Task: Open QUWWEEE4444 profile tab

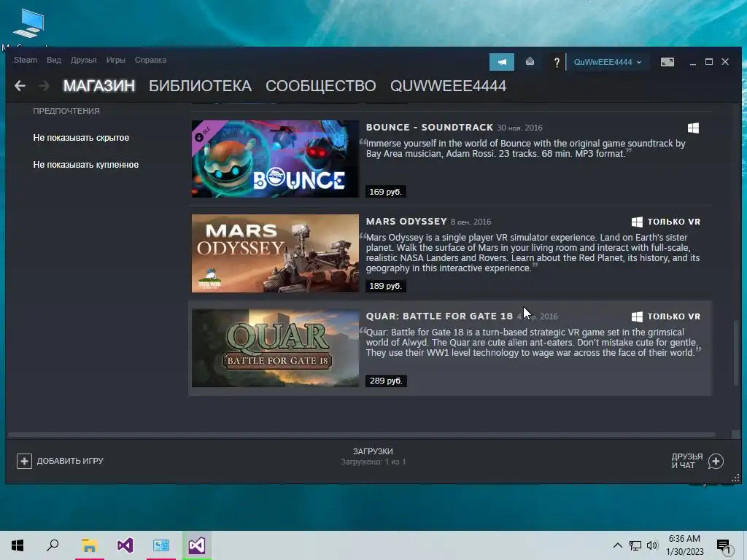Action: tap(449, 86)
